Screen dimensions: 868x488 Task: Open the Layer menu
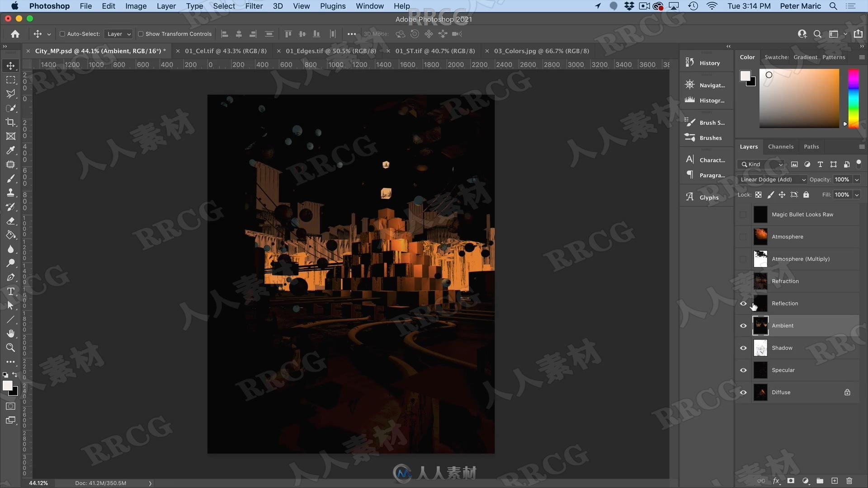[x=165, y=6]
